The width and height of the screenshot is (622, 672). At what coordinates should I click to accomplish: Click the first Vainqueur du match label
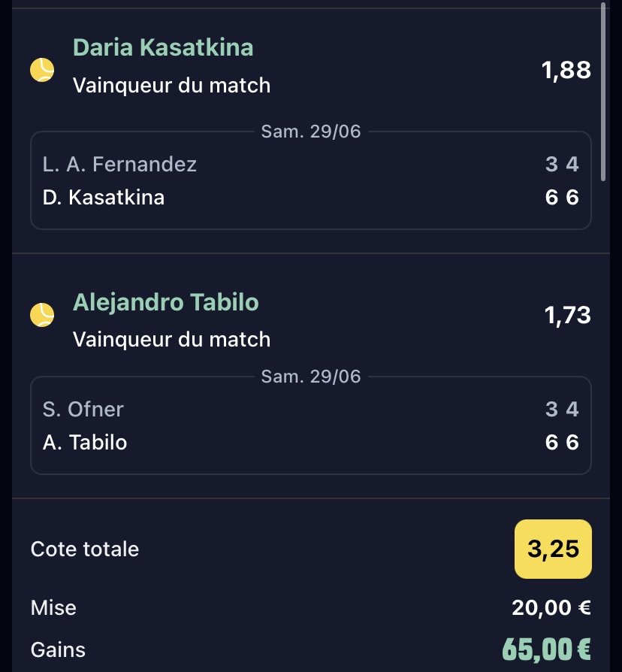pos(172,85)
